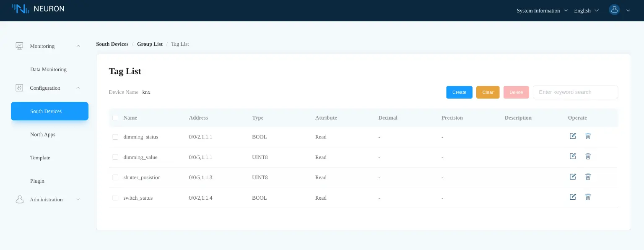Focus the keyword search field
This screenshot has width=644, height=250.
(575, 92)
